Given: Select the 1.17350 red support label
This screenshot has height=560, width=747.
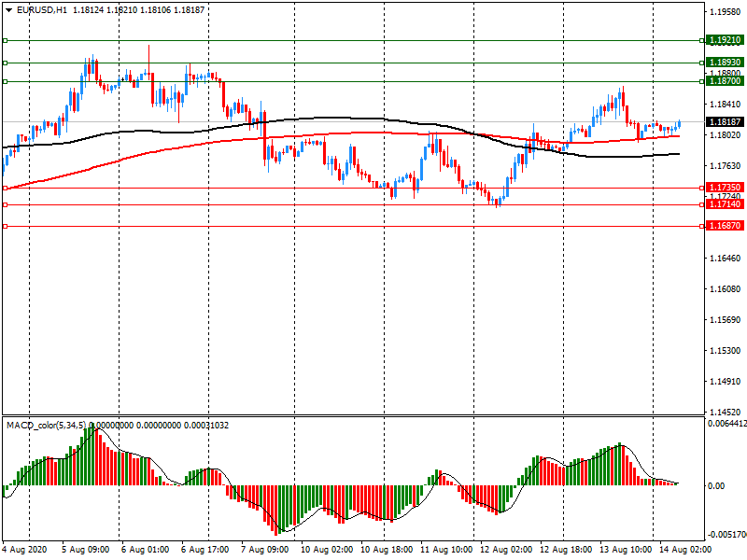Looking at the screenshot, I should [x=725, y=188].
